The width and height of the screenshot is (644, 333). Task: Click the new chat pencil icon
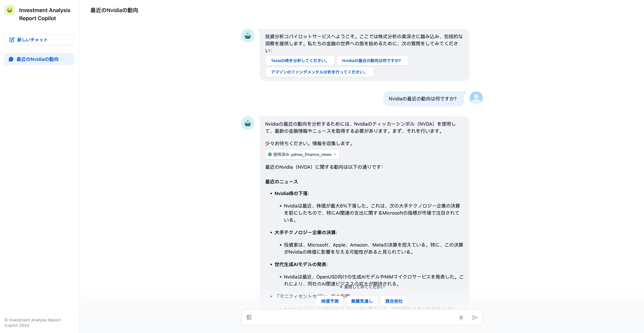(12, 40)
